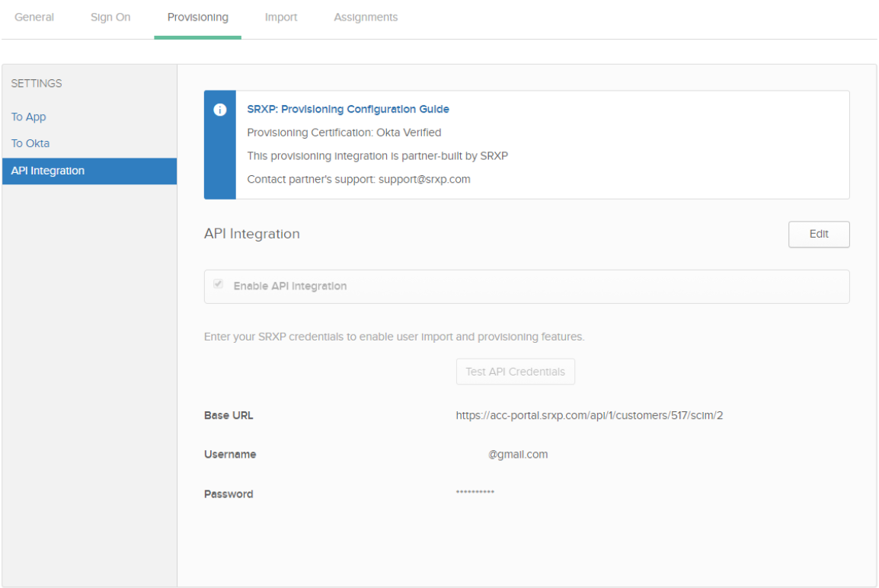Select API Integration in the settings sidebar
This screenshot has width=879, height=588.
(48, 171)
